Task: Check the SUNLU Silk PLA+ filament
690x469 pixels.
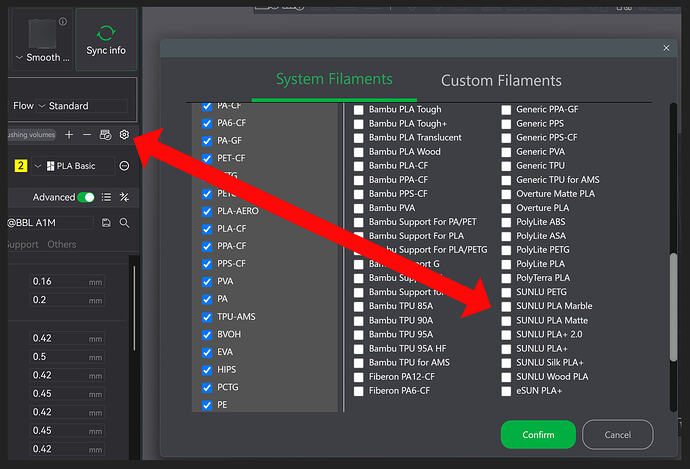Action: coord(506,363)
